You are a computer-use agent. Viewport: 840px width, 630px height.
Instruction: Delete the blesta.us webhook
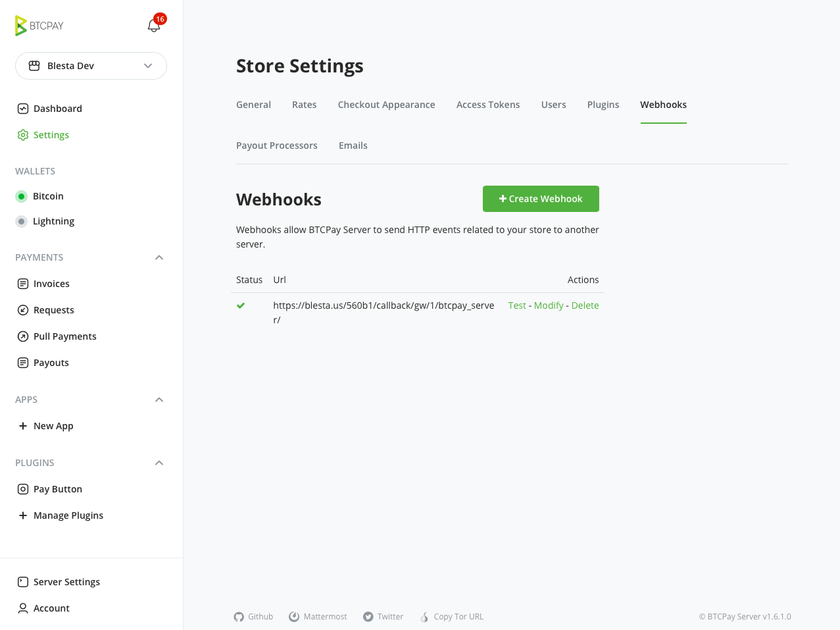[585, 305]
